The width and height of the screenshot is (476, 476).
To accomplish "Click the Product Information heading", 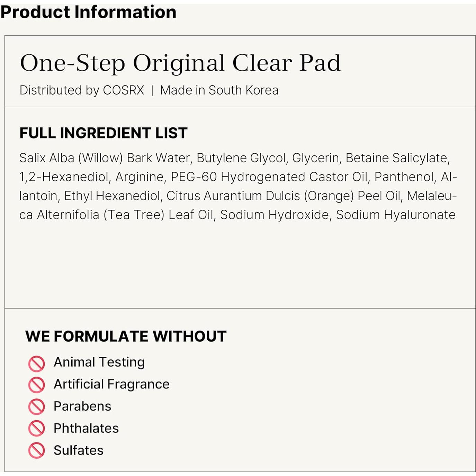I will click(88, 12).
